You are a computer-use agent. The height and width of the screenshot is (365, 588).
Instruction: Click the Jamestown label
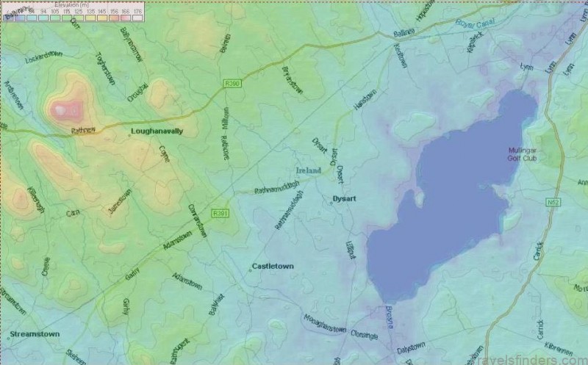coord(120,202)
